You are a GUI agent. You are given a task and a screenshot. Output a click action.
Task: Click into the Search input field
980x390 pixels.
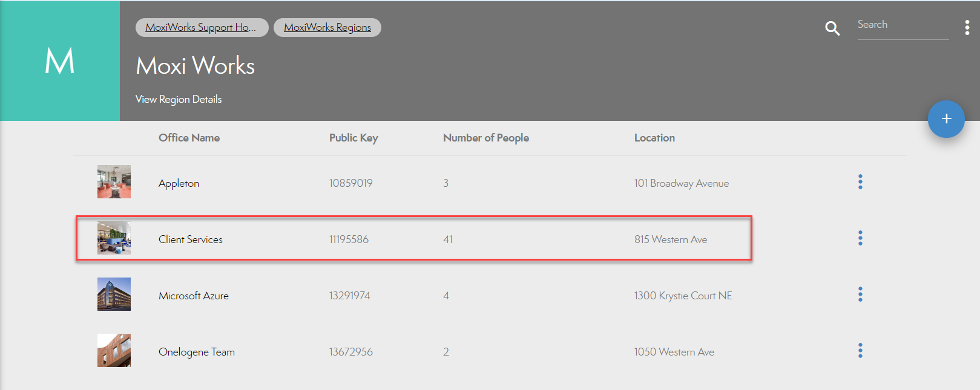pyautogui.click(x=902, y=25)
